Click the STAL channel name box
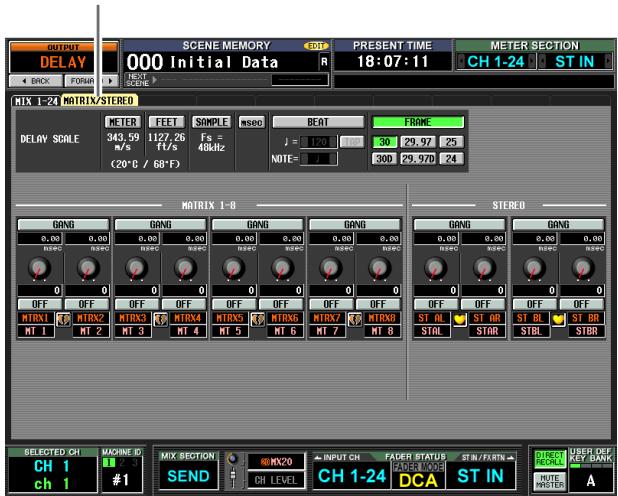The height and width of the screenshot is (496, 618). (x=432, y=331)
